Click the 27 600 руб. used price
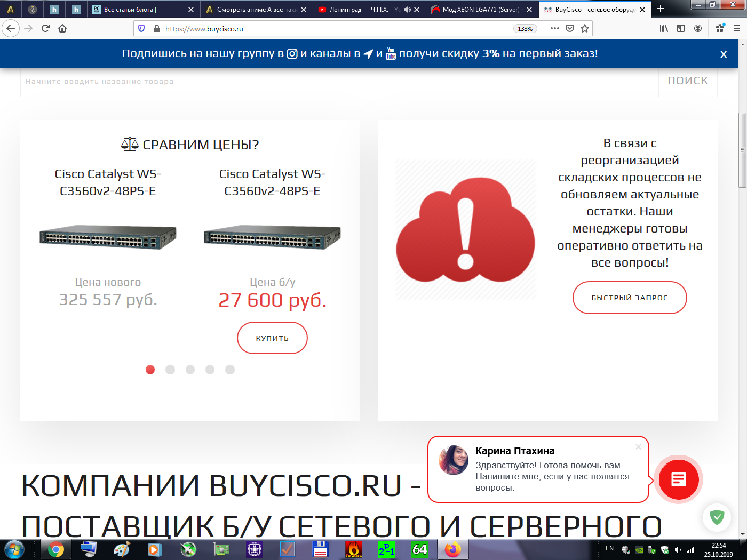 point(273,300)
